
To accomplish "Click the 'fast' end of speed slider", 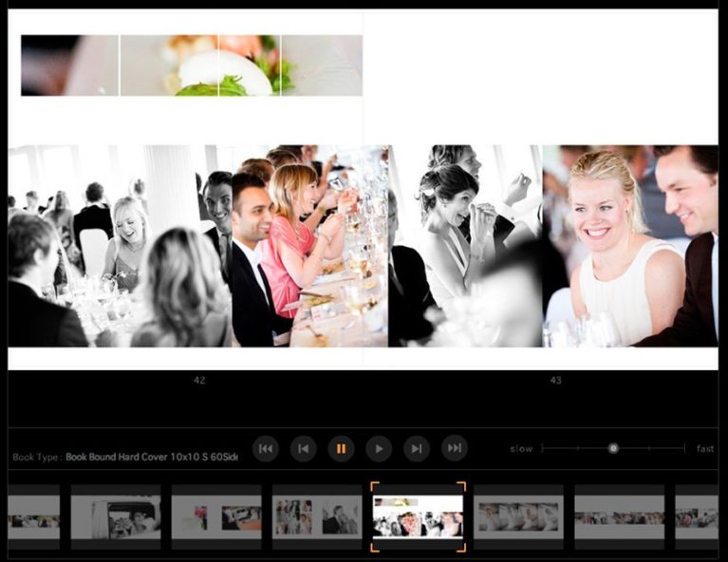I will (705, 448).
